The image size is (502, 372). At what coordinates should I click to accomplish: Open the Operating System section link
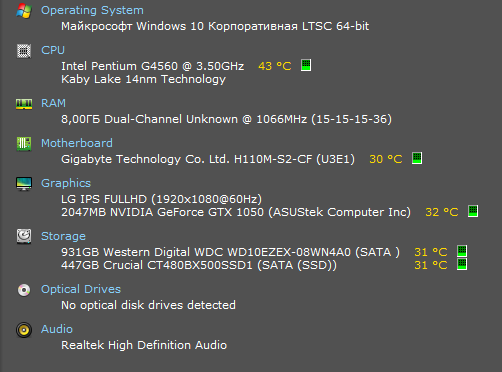click(92, 10)
